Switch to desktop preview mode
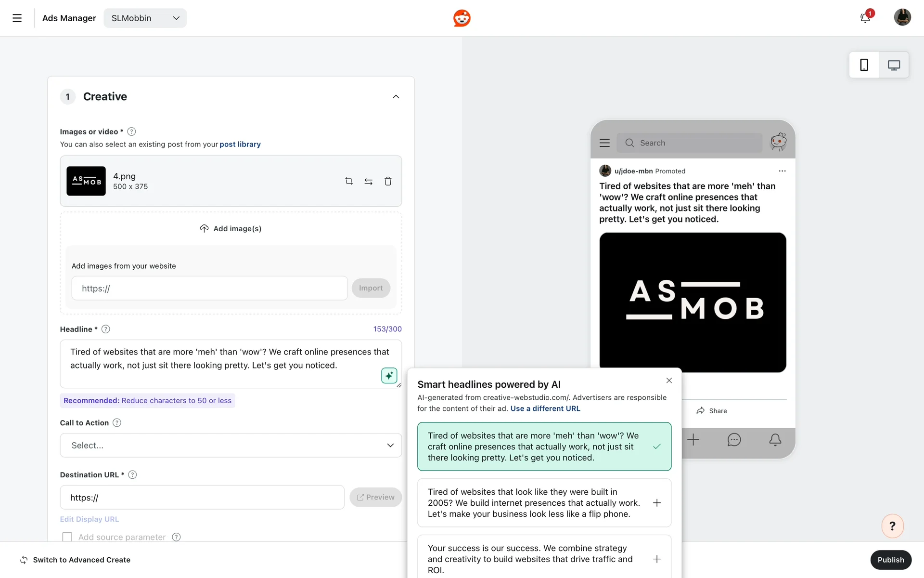924x578 pixels. pos(894,65)
